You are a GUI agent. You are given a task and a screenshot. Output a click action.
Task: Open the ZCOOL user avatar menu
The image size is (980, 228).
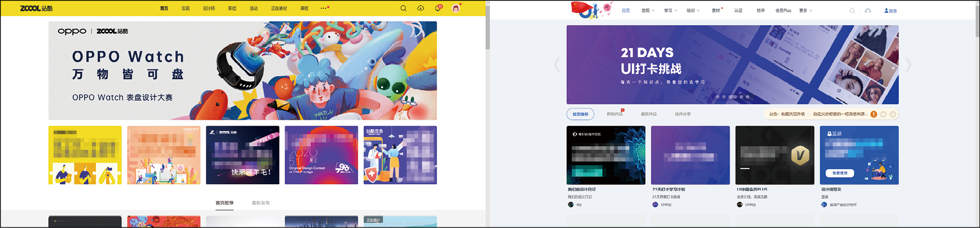pos(456,8)
